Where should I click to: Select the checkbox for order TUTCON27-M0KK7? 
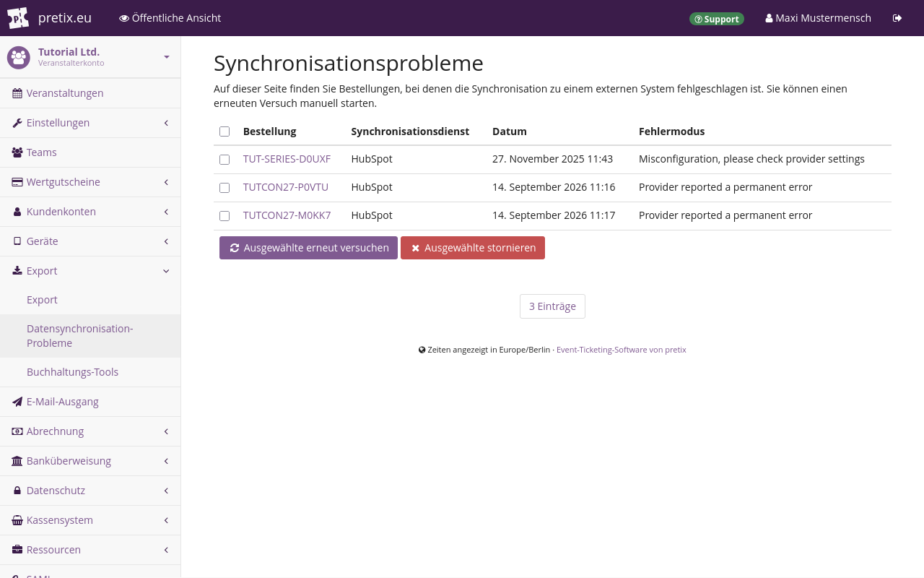(225, 216)
